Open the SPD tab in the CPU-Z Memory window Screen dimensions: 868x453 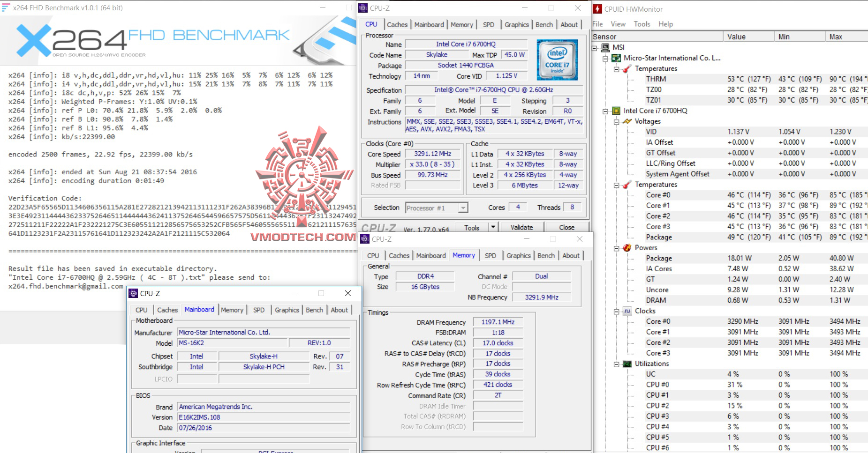[491, 256]
